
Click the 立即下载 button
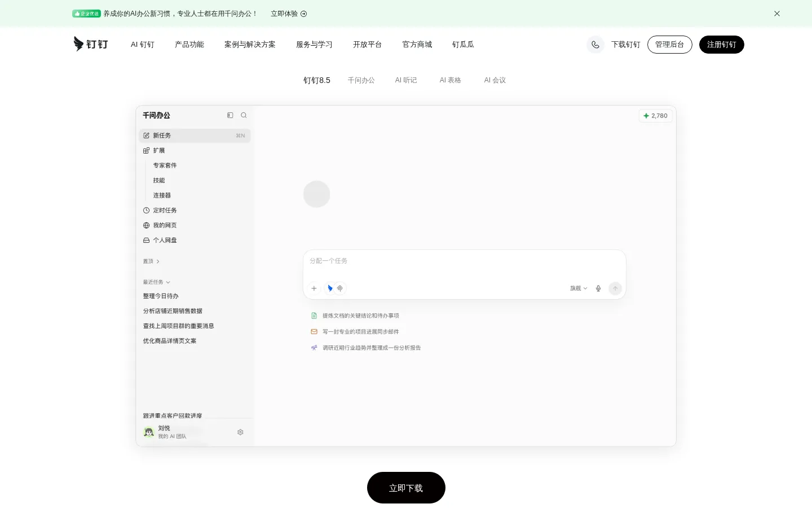[406, 488]
